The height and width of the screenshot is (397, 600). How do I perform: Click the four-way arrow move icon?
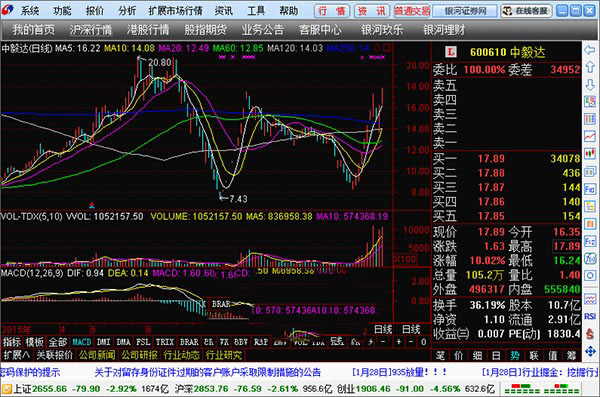coord(590,351)
